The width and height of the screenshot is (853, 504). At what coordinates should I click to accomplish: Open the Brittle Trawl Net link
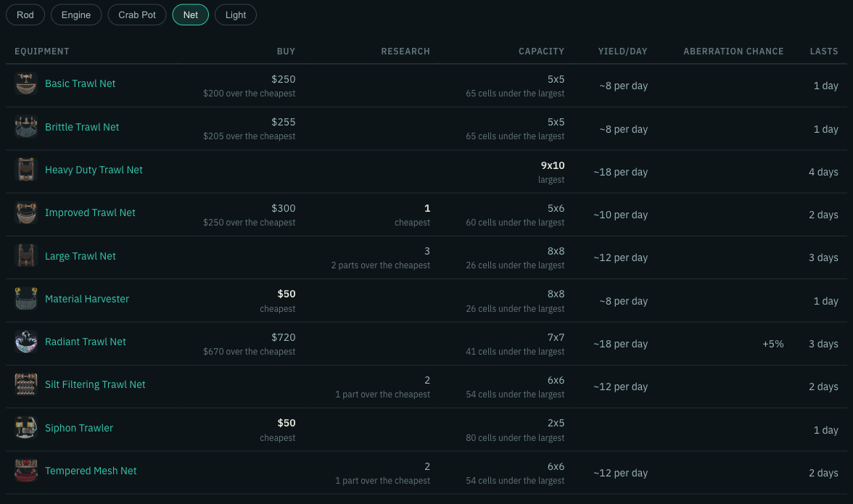point(81,127)
